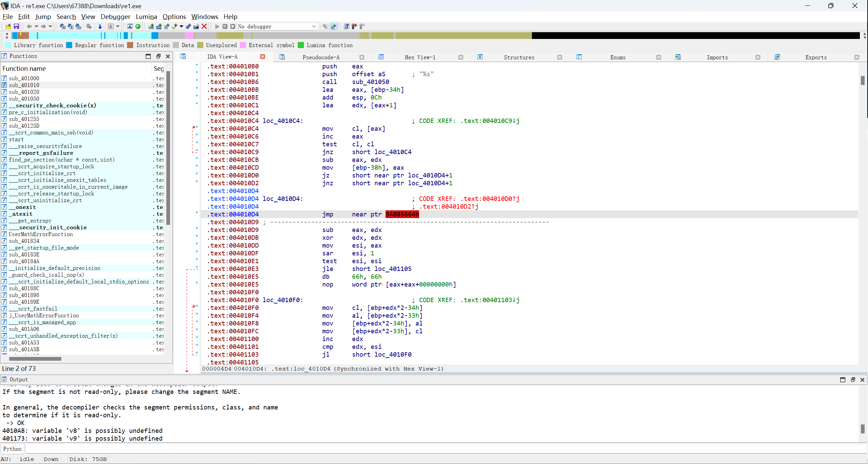Click the olive Unexplored area in navigation band
The height and width of the screenshot is (464, 868).
click(x=463, y=36)
